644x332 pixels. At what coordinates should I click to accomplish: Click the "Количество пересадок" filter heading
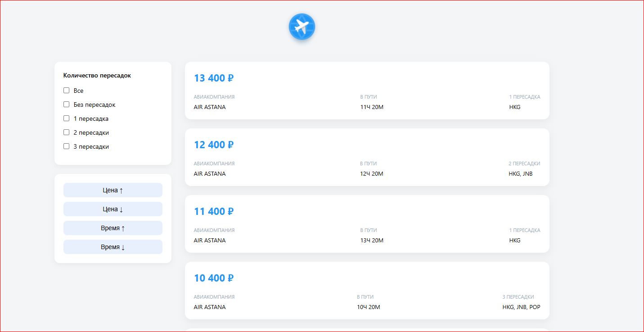tap(97, 76)
